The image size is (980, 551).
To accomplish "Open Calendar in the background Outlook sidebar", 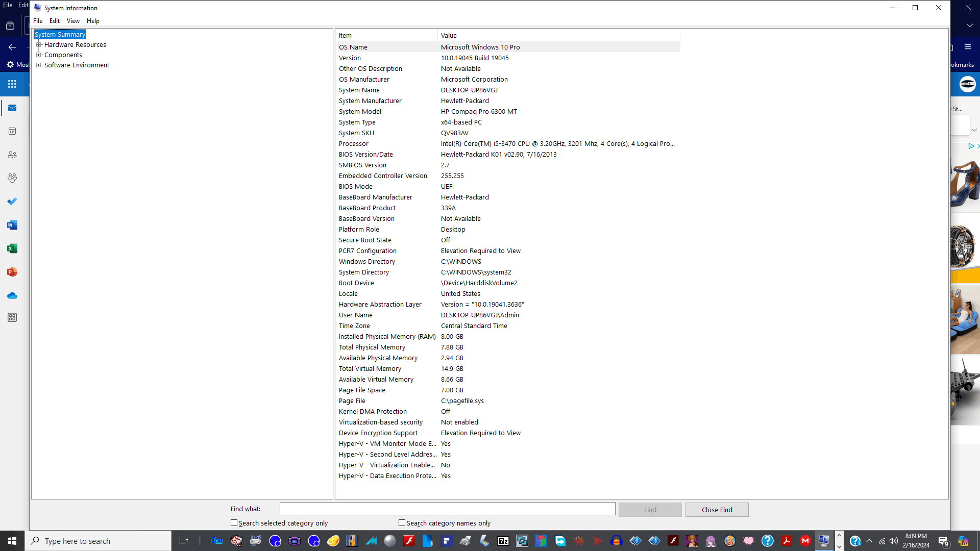I will point(12,131).
